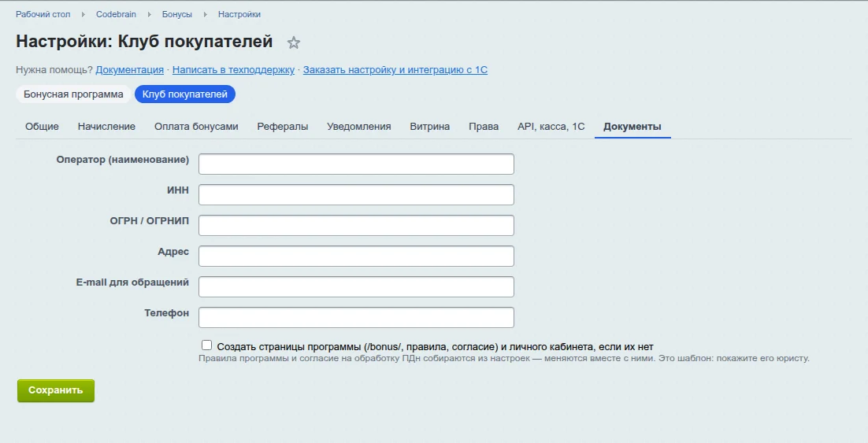Open the Оплата бонусами tab
The height and width of the screenshot is (443, 868).
point(196,127)
